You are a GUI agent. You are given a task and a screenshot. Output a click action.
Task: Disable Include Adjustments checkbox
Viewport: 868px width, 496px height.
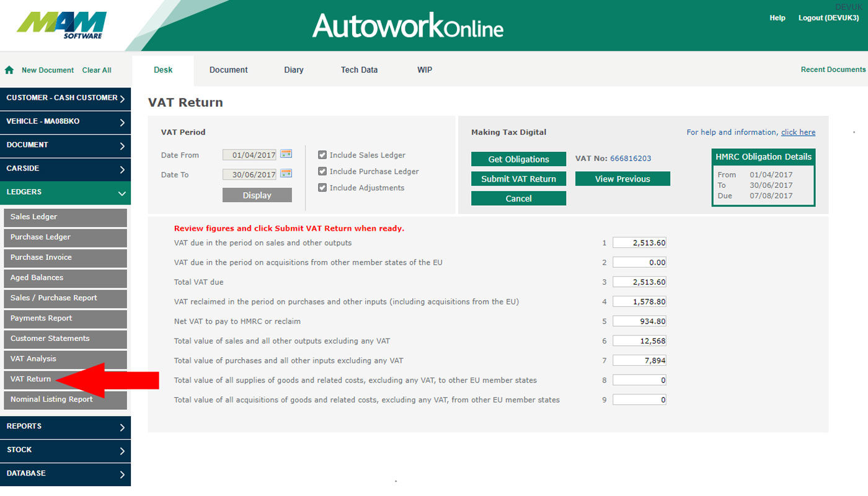click(322, 187)
